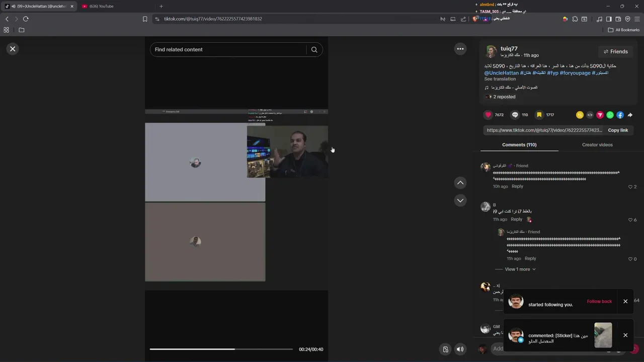Viewport: 644px width, 362px height.
Task: Click the share page icon in address bar
Action: 463,19
